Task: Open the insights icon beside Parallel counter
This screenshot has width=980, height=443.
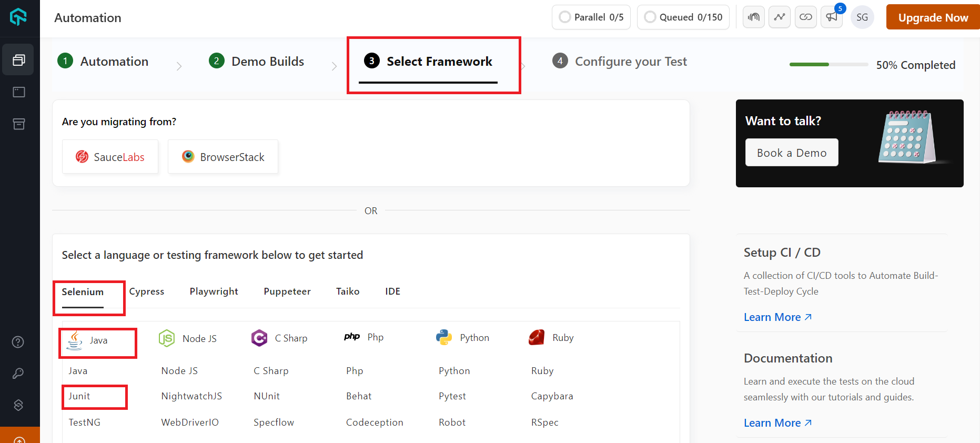Action: click(x=753, y=17)
